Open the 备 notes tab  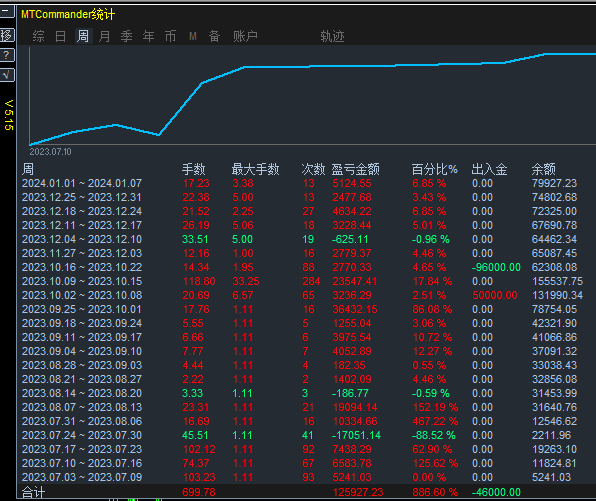coord(214,36)
